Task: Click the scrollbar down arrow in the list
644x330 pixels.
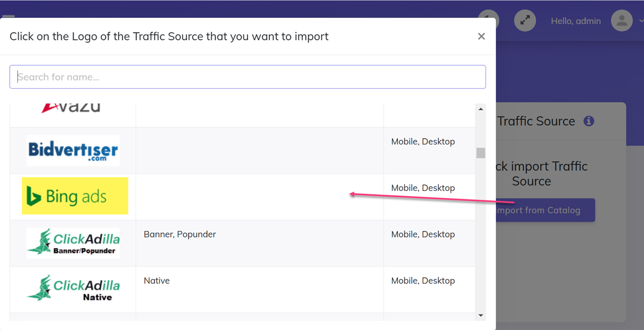Action: point(480,317)
